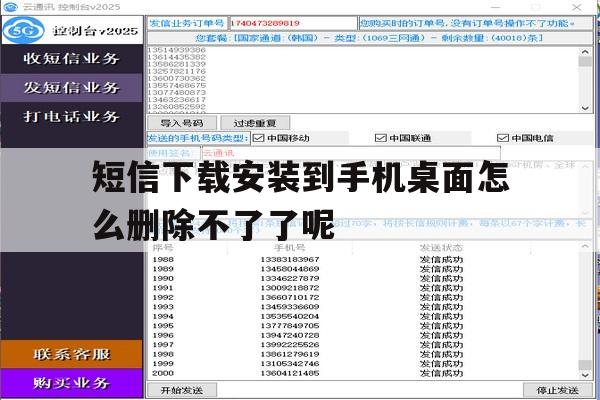Click the package info line 您套餐
600x400 pixels.
[x=370, y=38]
